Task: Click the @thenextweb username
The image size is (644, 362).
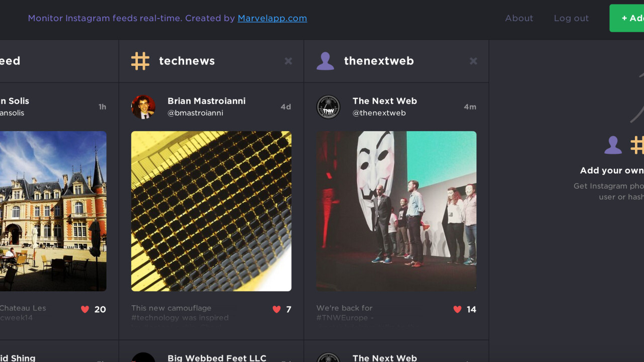Action: tap(380, 113)
